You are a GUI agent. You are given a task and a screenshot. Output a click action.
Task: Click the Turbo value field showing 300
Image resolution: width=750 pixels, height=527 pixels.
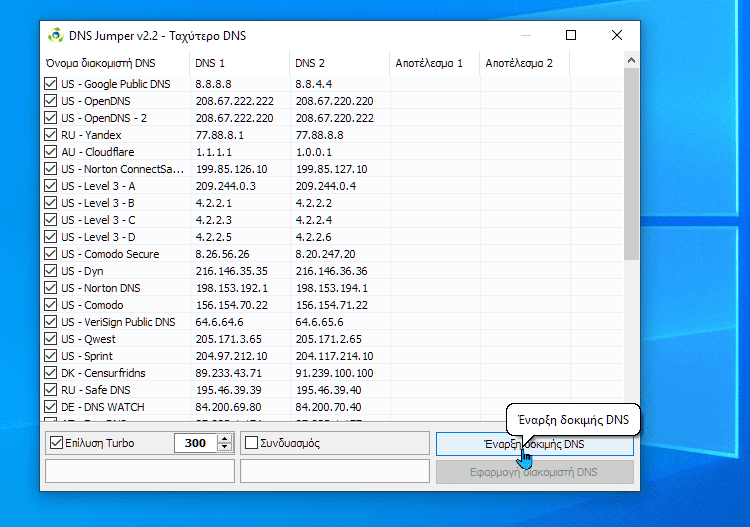[x=196, y=443]
